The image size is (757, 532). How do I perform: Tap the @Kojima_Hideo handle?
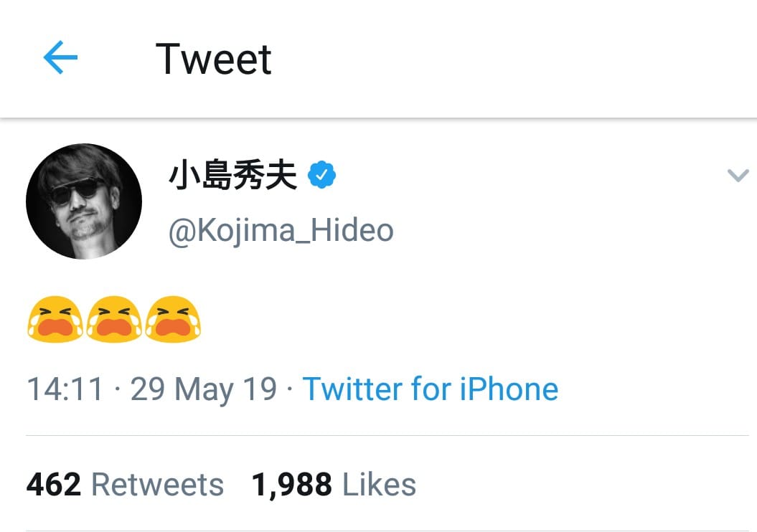pos(281,231)
